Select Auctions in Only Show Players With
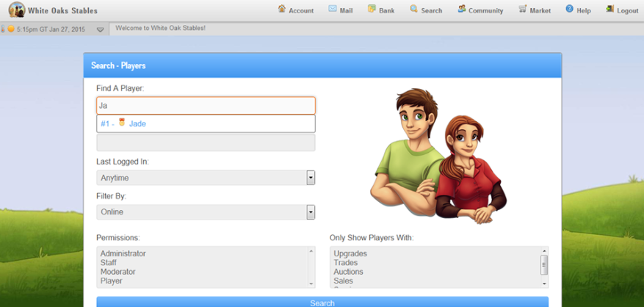 [x=348, y=272]
